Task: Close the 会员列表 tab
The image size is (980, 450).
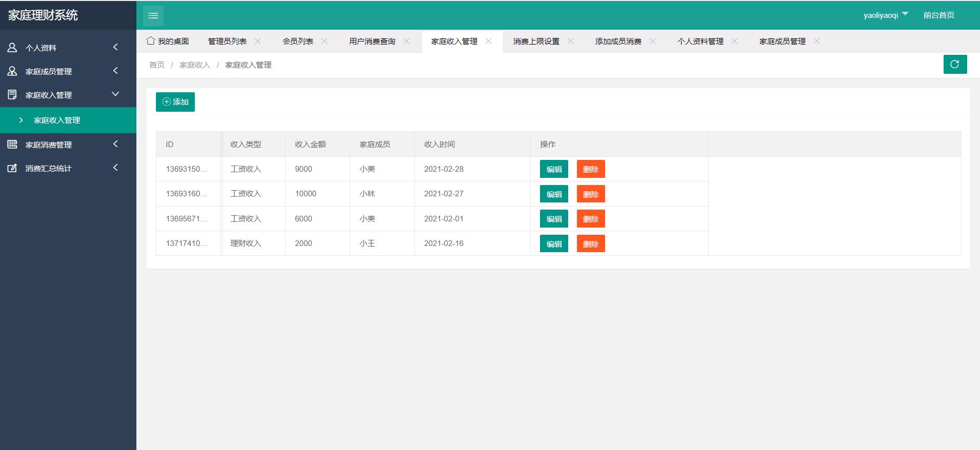Action: (x=325, y=41)
